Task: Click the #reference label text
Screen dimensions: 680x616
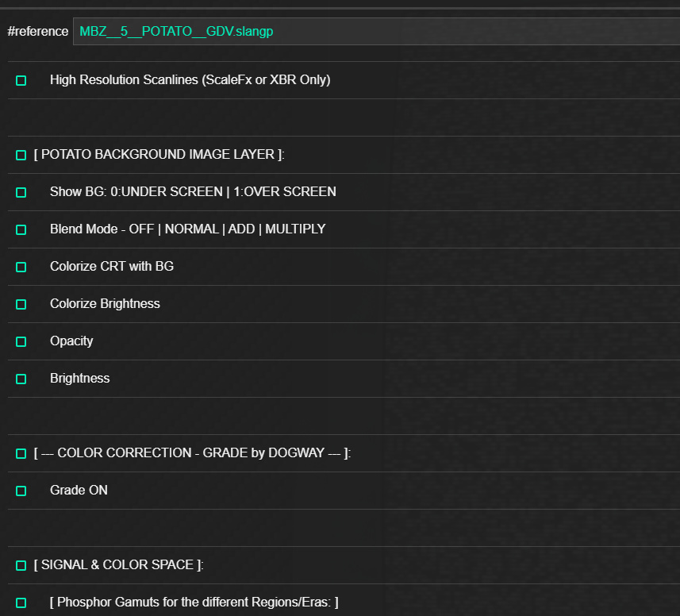Action: [37, 32]
